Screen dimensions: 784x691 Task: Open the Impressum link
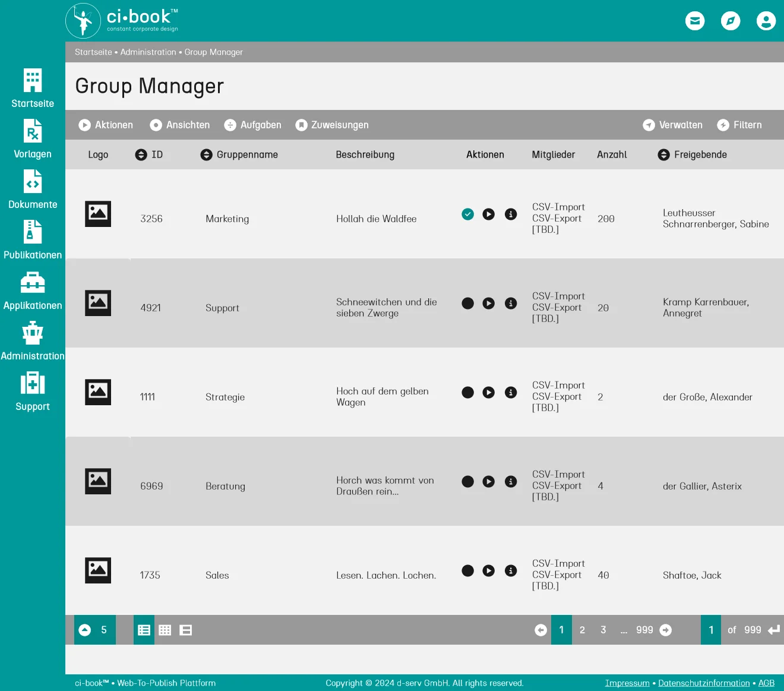click(x=627, y=683)
